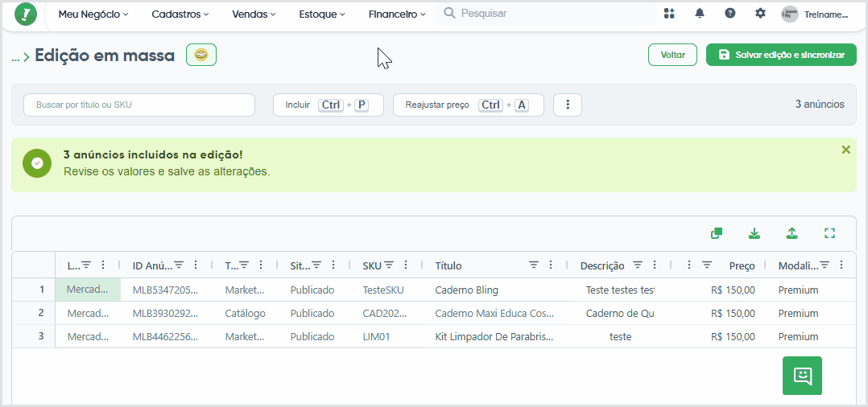Click the Reajustar preço button
This screenshot has height=407, width=868.
coord(469,105)
